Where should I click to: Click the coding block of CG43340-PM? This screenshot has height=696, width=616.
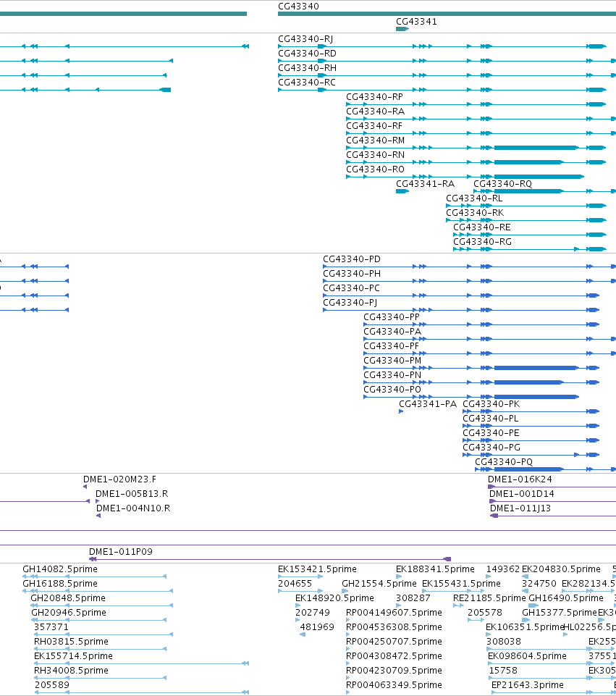536,368
